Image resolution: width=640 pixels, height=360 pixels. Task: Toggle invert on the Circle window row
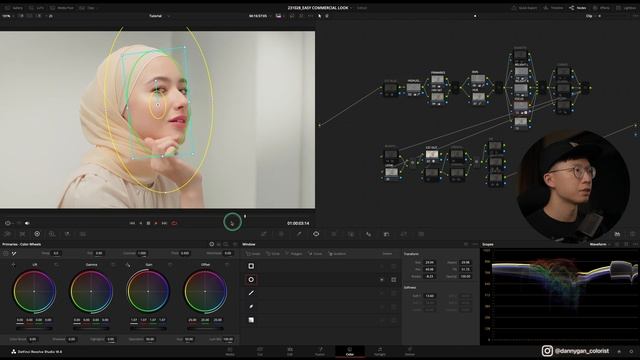click(382, 280)
